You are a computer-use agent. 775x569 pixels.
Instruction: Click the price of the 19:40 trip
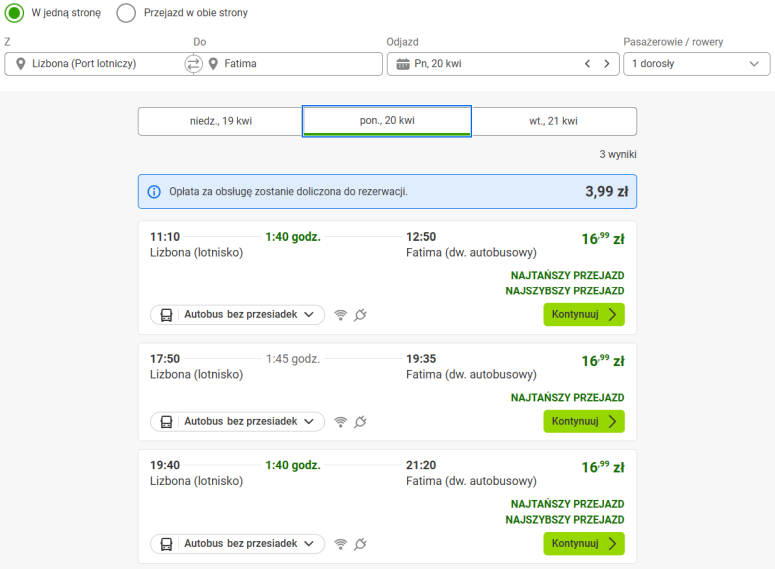coord(603,467)
